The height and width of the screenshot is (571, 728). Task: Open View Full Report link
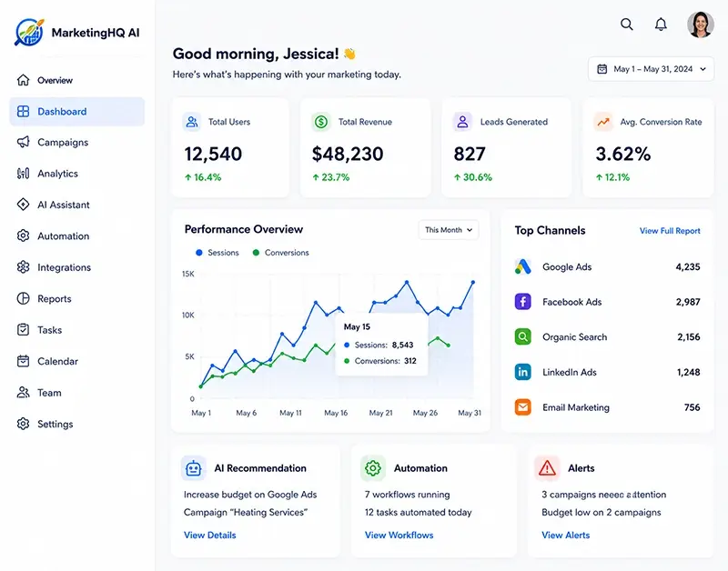670,231
